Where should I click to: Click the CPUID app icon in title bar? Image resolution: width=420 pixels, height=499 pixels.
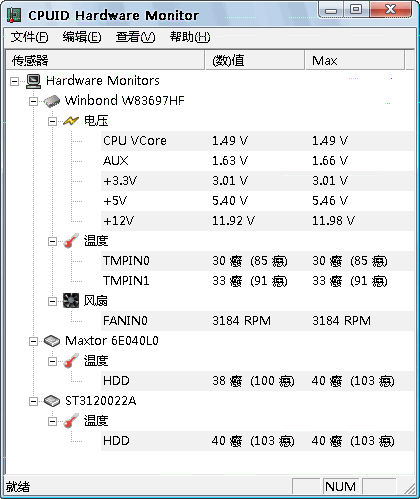pyautogui.click(x=14, y=15)
